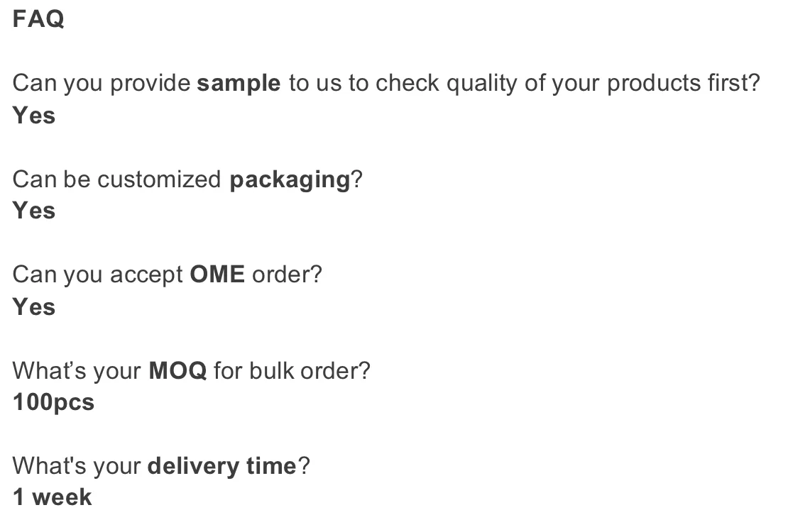788x532 pixels.
Task: Click the bold delivery time text
Action: [221, 466]
